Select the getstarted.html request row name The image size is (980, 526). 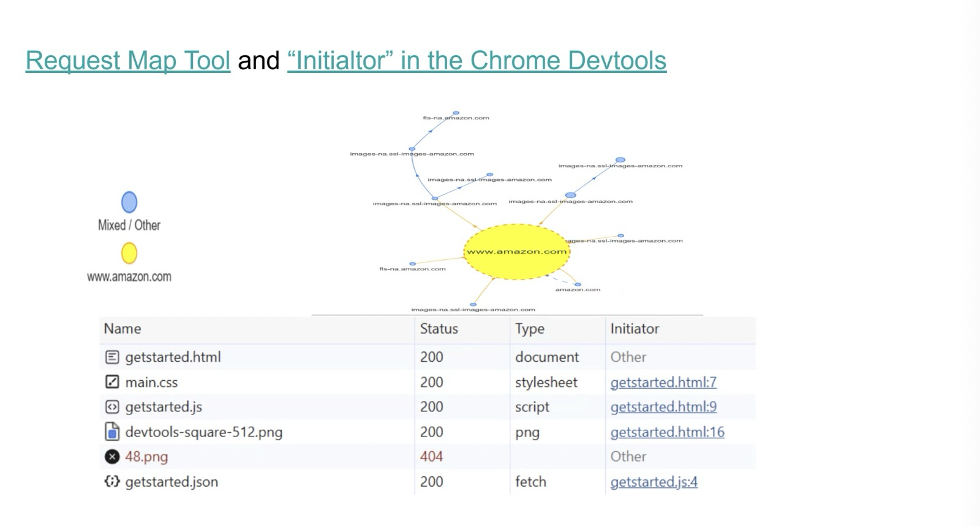coord(173,357)
